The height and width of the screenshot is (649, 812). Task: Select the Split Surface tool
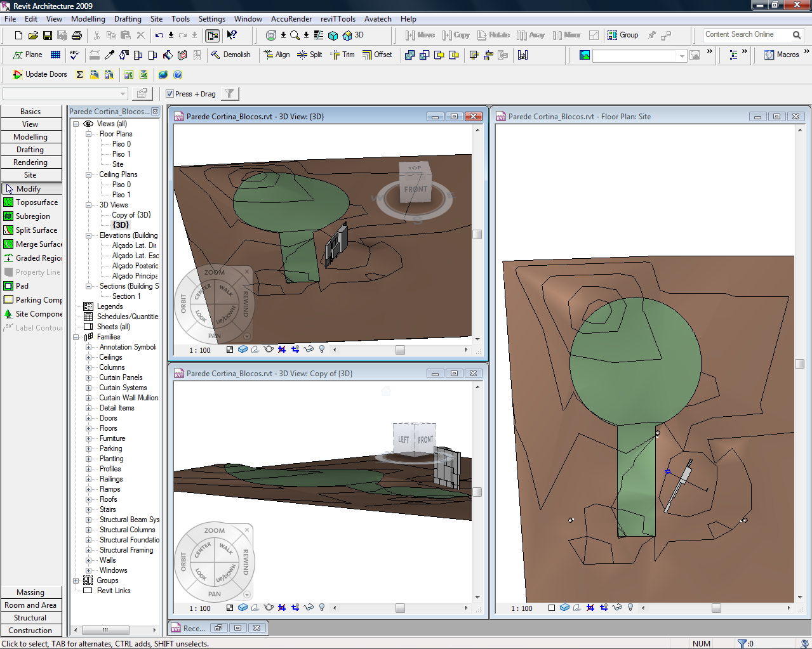(36, 230)
